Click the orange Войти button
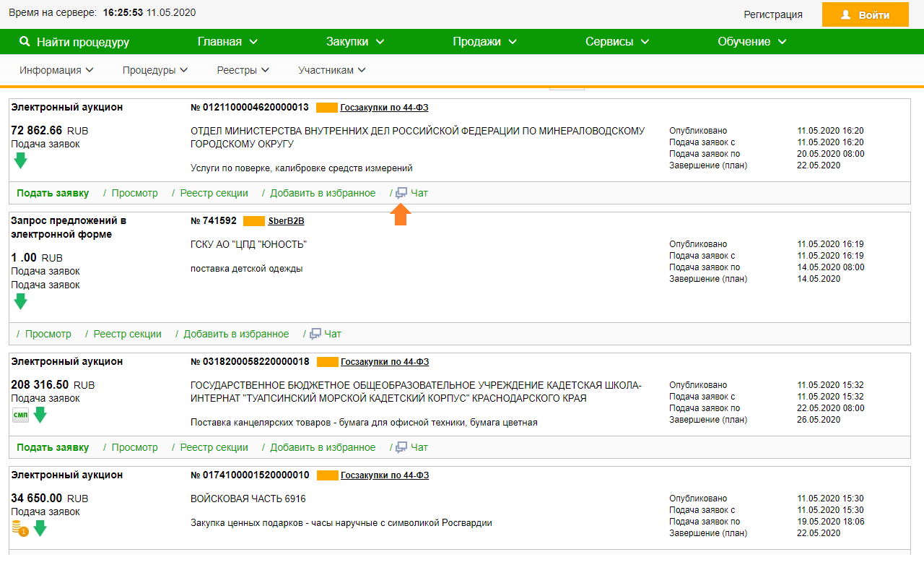This screenshot has height=578, width=924. tap(865, 14)
